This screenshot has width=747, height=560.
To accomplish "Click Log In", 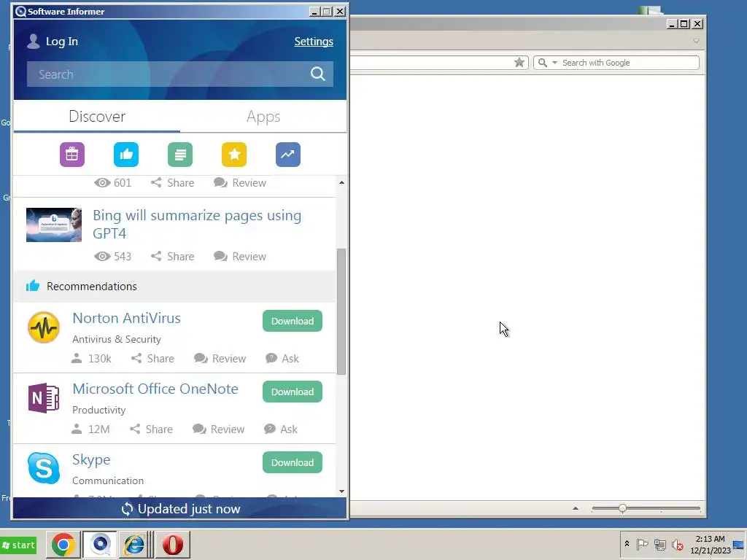I will tap(62, 42).
